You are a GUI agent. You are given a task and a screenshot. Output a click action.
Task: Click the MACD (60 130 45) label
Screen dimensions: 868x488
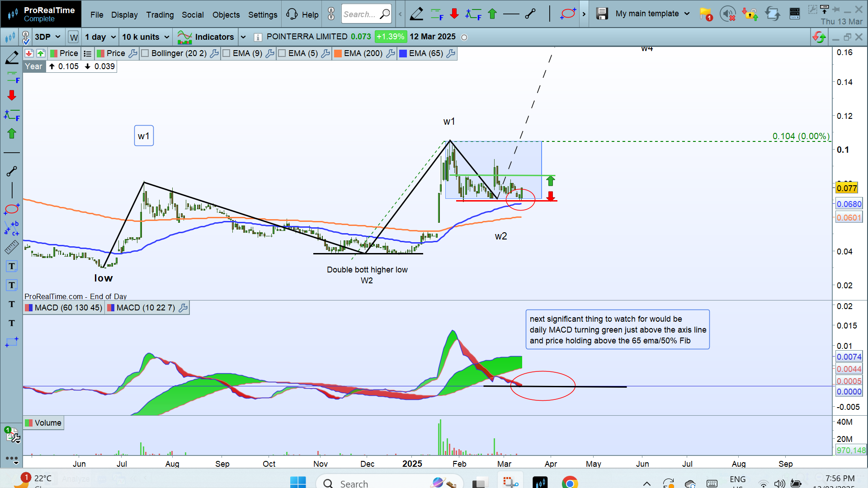(68, 308)
